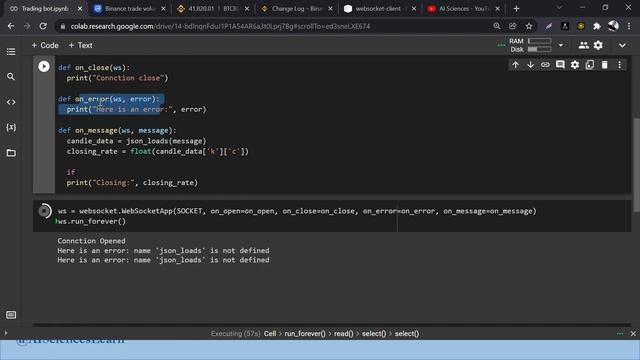Share this page icon in address bar
This screenshot has width=640, height=360.
(513, 26)
